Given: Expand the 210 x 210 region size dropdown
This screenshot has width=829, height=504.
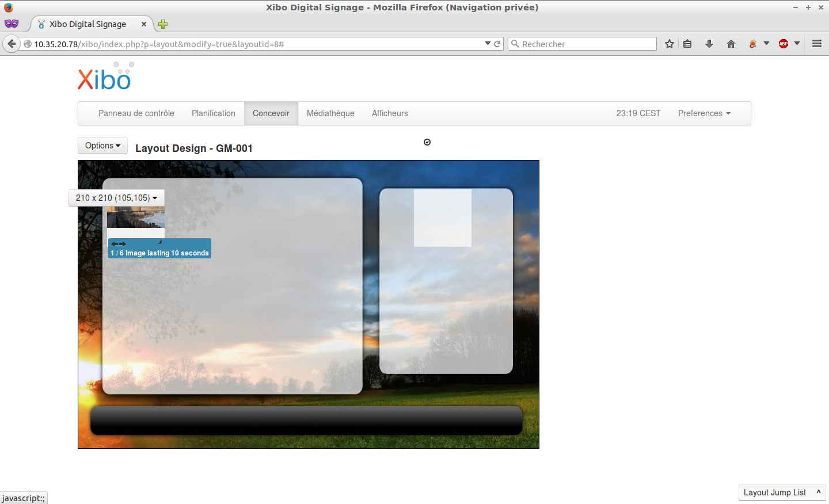Looking at the screenshot, I should click(x=116, y=198).
